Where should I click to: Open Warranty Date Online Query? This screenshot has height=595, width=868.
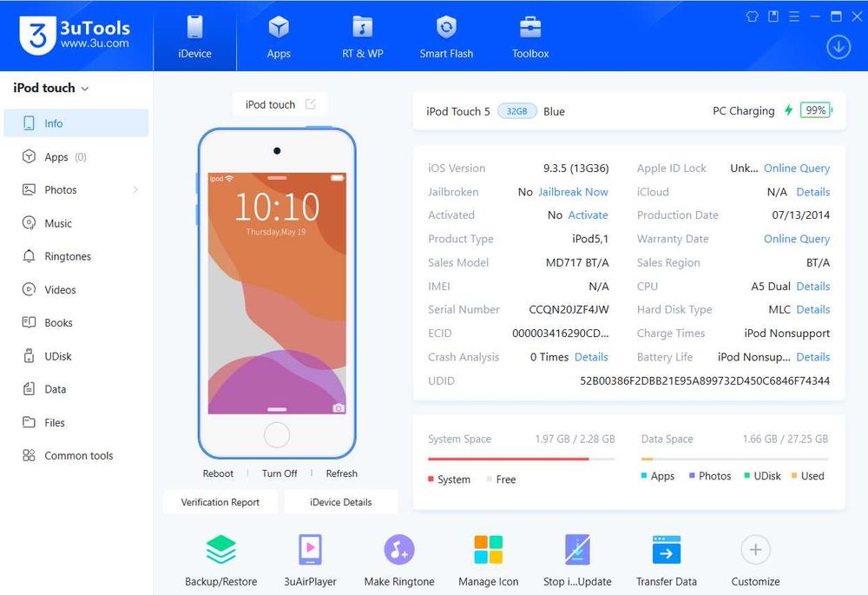tap(797, 239)
